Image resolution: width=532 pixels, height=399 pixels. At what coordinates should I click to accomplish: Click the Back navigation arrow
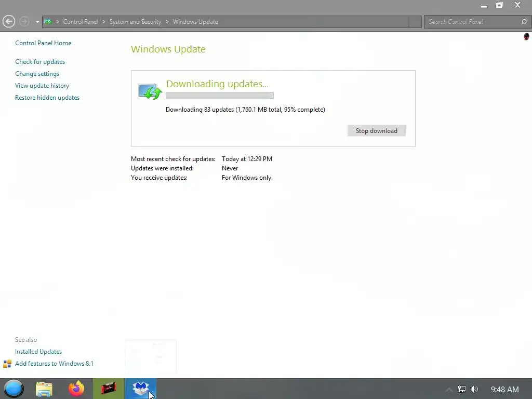coord(9,22)
